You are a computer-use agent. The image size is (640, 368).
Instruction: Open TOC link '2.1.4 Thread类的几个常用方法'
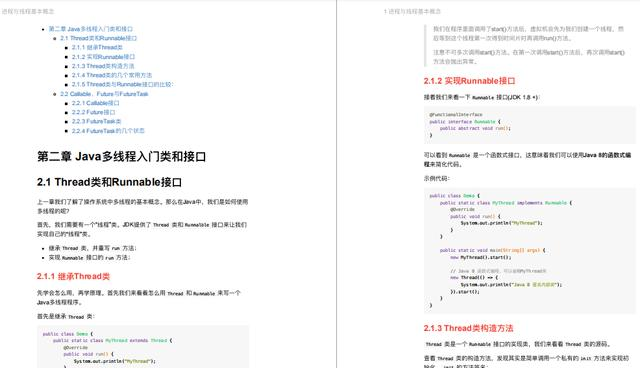pos(112,75)
